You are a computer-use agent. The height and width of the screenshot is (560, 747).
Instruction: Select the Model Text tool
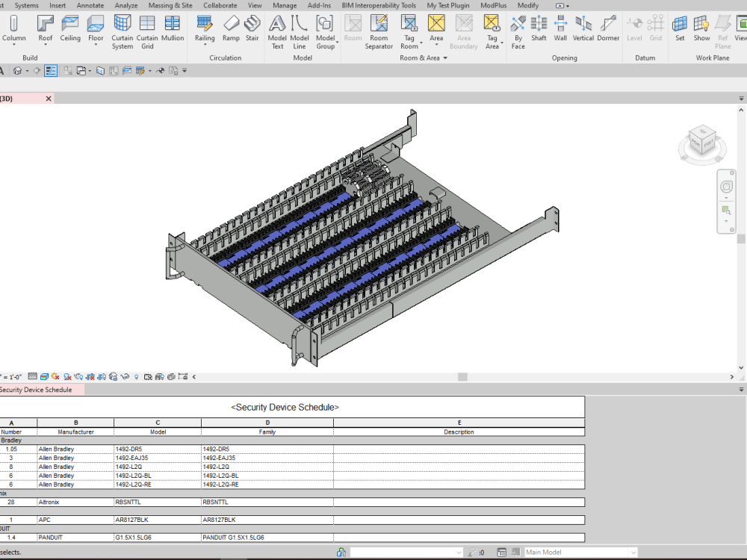(277, 30)
